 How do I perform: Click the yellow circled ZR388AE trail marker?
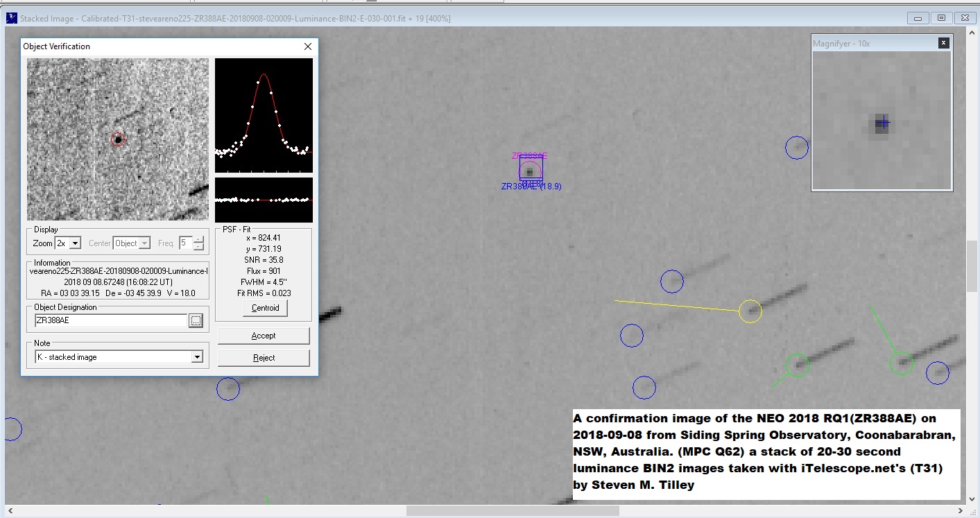pos(750,311)
